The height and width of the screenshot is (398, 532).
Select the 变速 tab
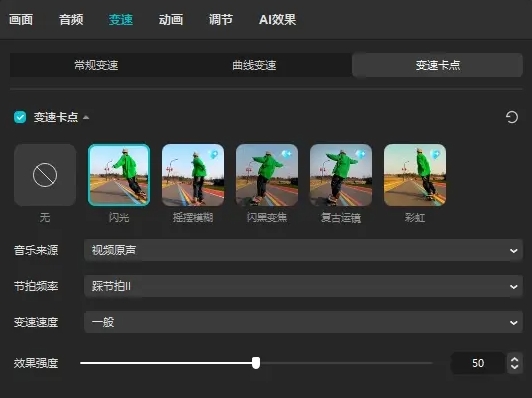pyautogui.click(x=121, y=20)
